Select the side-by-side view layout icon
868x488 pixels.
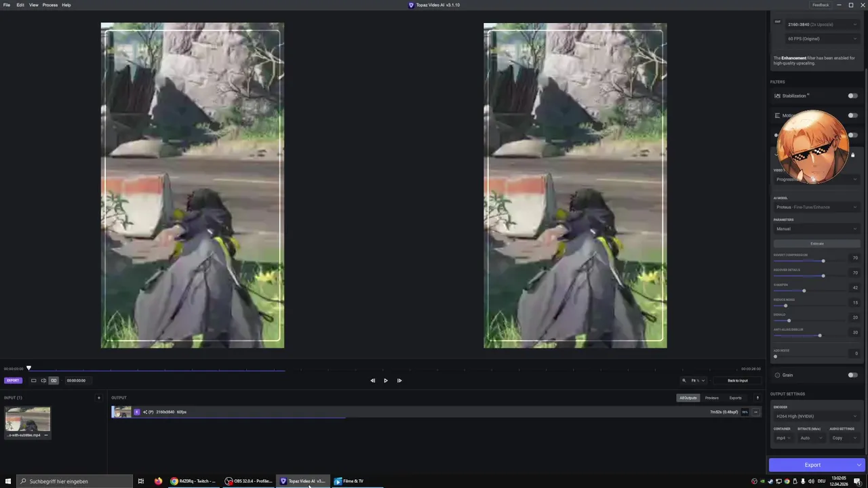pyautogui.click(x=54, y=380)
